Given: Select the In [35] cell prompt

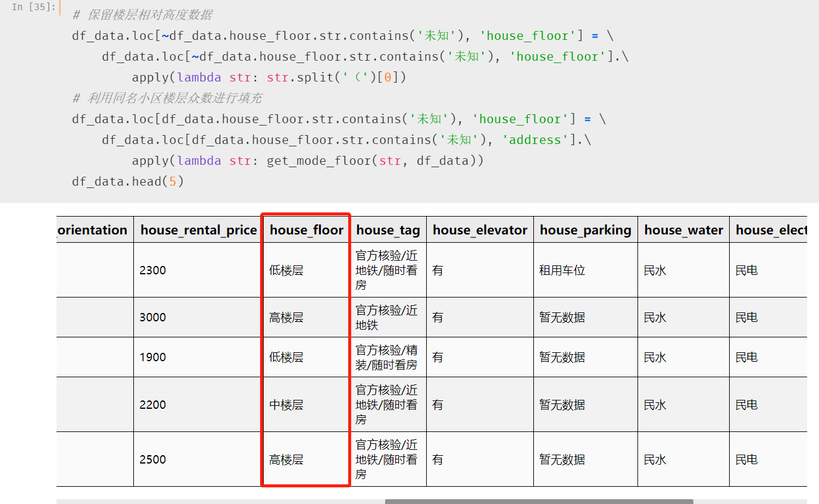Looking at the screenshot, I should pyautogui.click(x=34, y=7).
